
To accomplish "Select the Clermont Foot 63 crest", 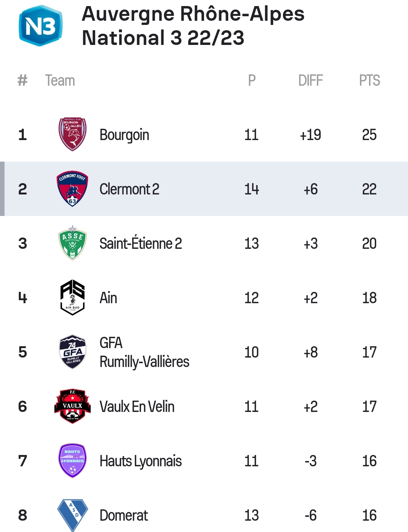I will [x=73, y=189].
